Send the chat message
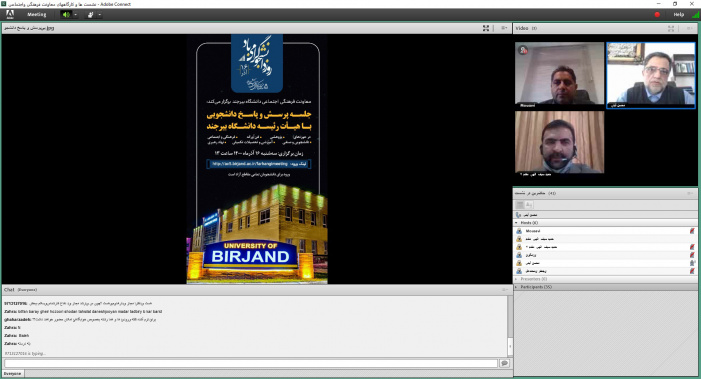Screen dimensions: 701x379 pos(504,363)
